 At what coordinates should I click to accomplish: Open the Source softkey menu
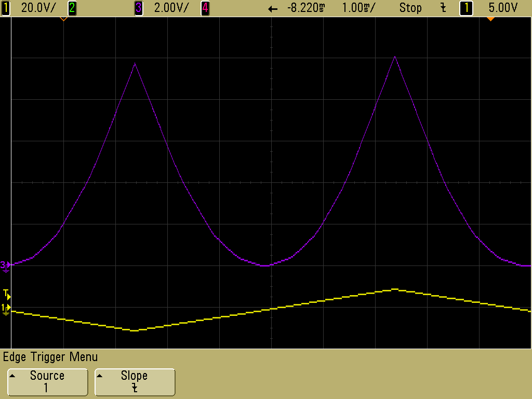tap(47, 382)
